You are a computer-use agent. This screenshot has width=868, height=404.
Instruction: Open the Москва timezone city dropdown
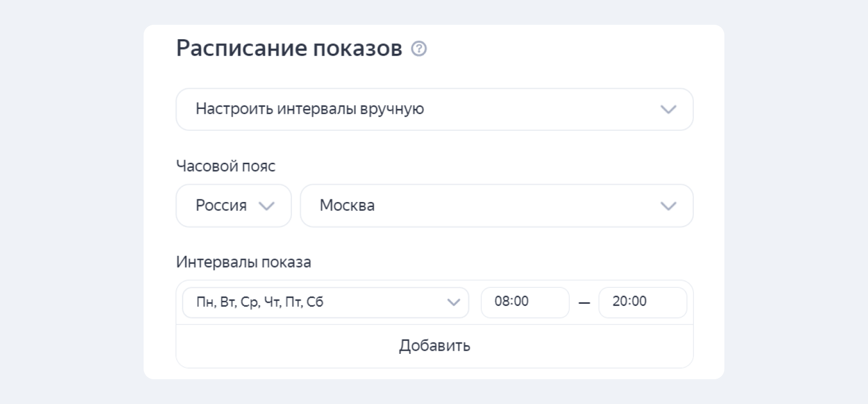pyautogui.click(x=497, y=206)
